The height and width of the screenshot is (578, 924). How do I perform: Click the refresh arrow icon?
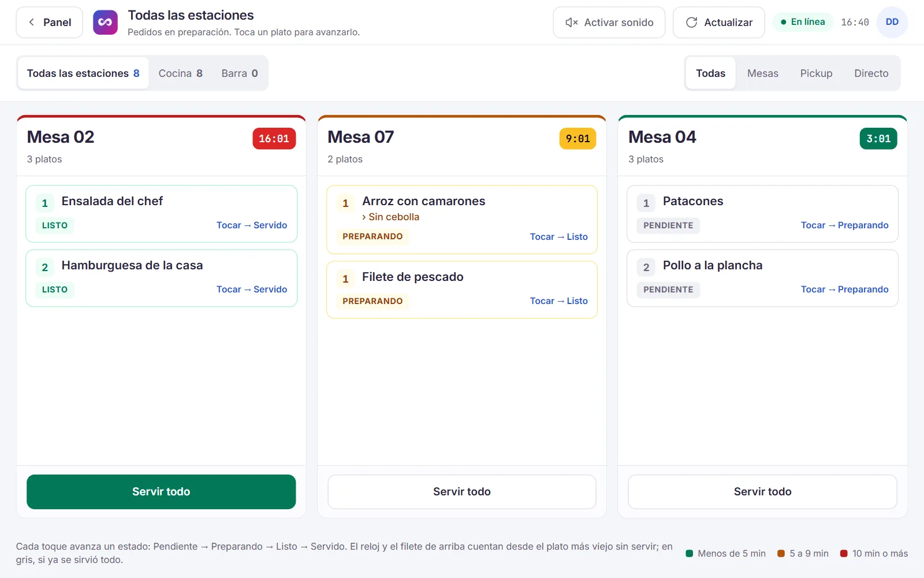coord(691,23)
